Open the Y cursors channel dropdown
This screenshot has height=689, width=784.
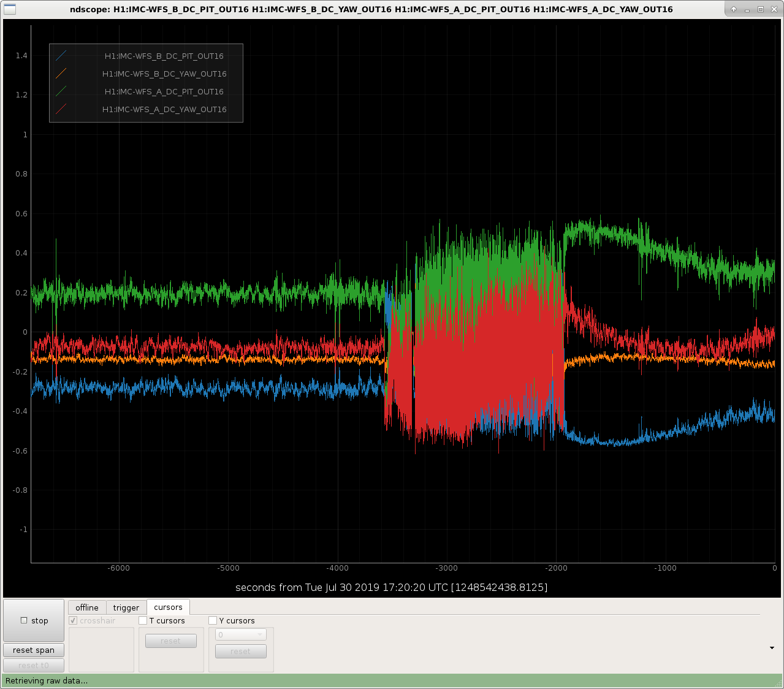tap(241, 635)
